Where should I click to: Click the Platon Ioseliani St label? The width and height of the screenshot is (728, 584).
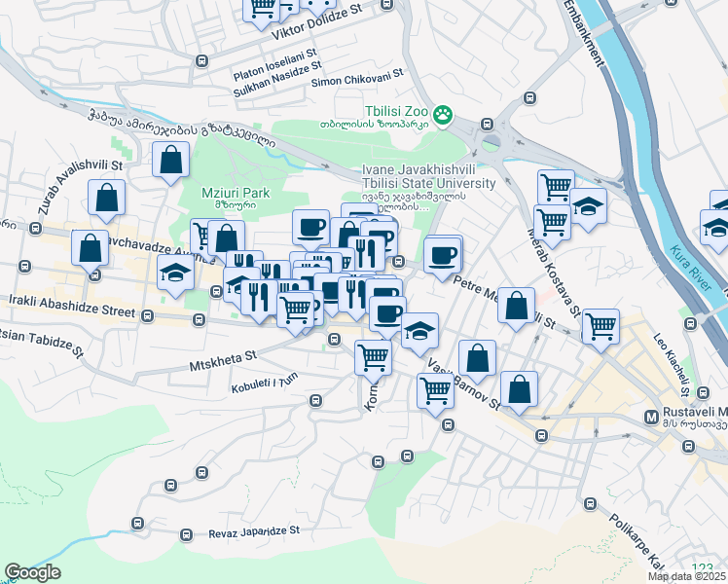pos(274,65)
